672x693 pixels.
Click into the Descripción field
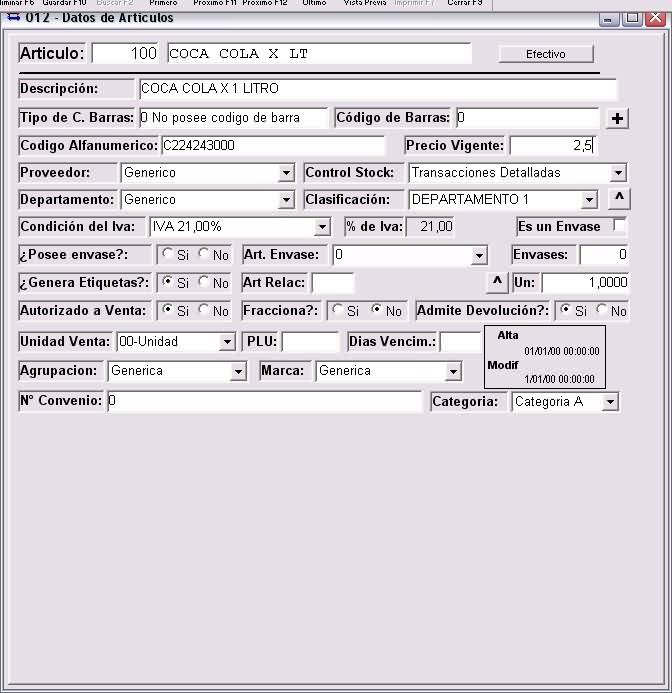point(378,89)
